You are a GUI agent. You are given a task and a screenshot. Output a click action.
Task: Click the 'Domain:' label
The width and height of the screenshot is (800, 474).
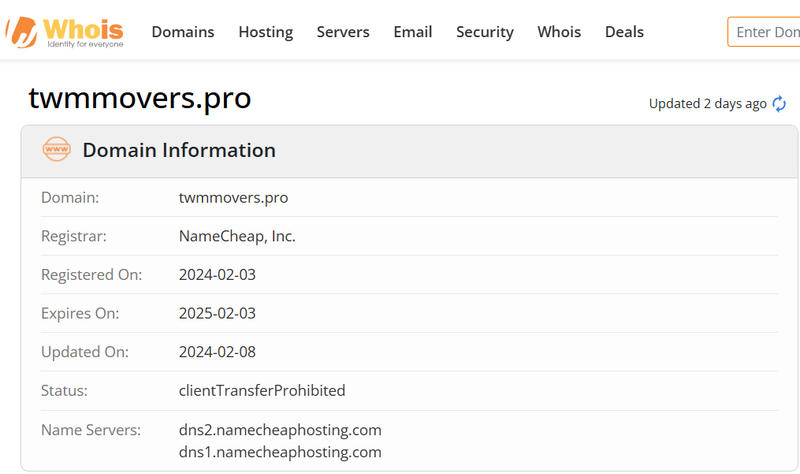tap(70, 197)
